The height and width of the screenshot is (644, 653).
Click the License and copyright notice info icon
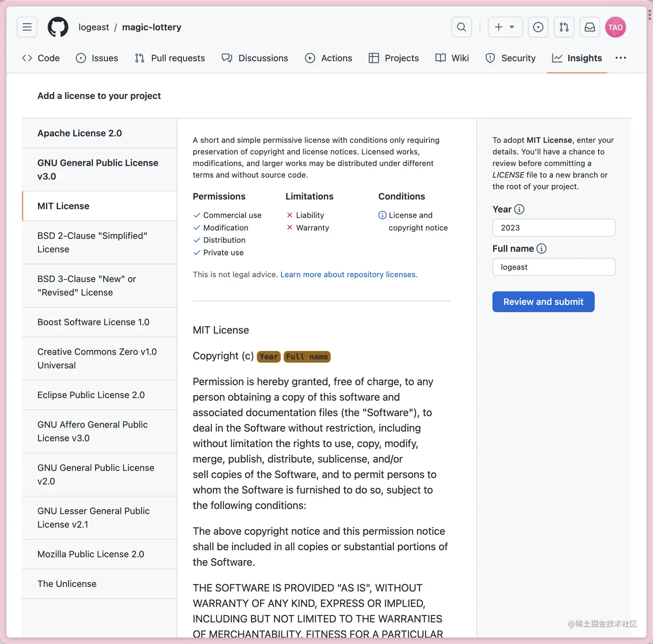[383, 215]
